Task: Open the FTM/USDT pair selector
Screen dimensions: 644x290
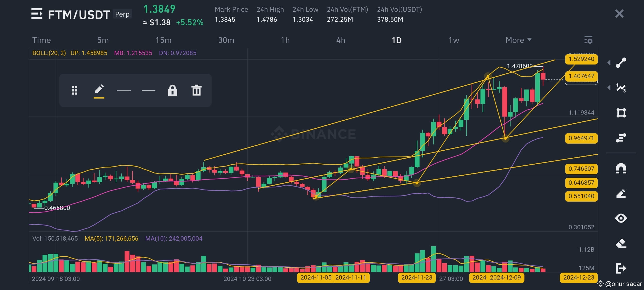Action: click(79, 15)
